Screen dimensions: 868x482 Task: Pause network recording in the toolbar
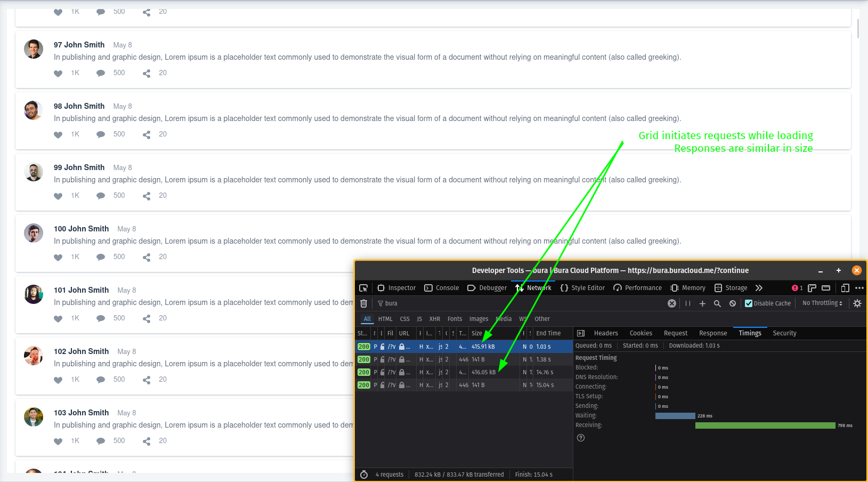(x=687, y=303)
